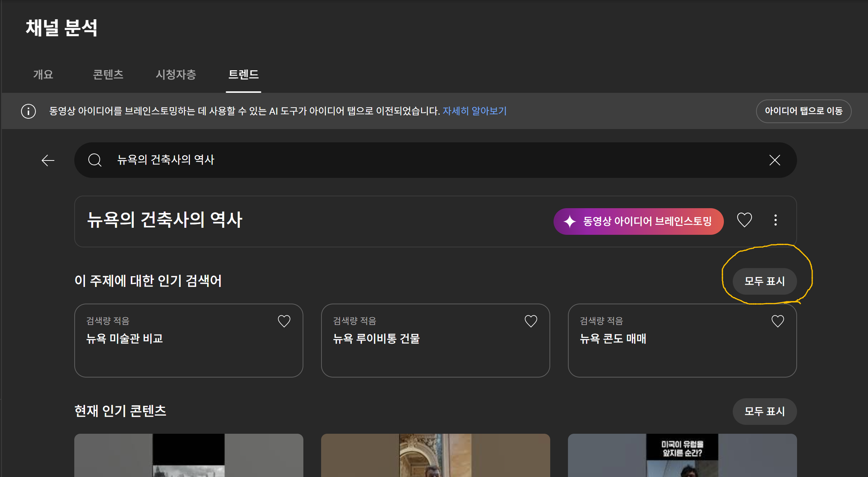Toggle heart on '뉴욕 콘도 매매' card

[777, 321]
